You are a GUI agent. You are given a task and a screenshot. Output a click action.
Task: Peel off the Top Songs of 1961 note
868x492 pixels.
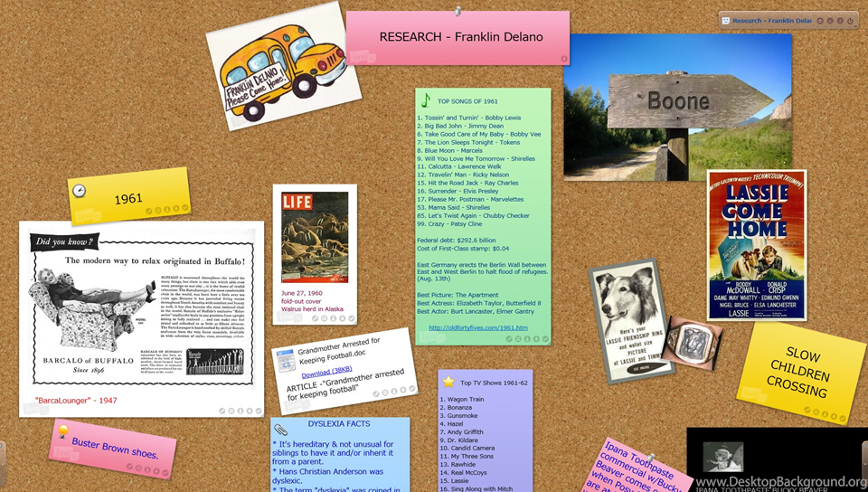(x=545, y=338)
